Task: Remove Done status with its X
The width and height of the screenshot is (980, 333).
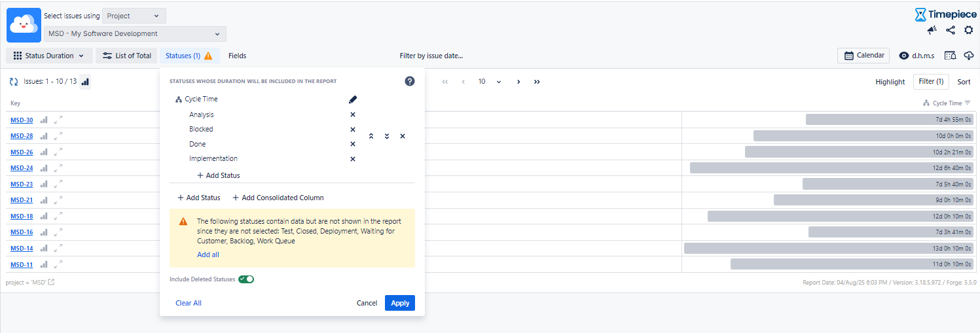Action: [x=353, y=144]
